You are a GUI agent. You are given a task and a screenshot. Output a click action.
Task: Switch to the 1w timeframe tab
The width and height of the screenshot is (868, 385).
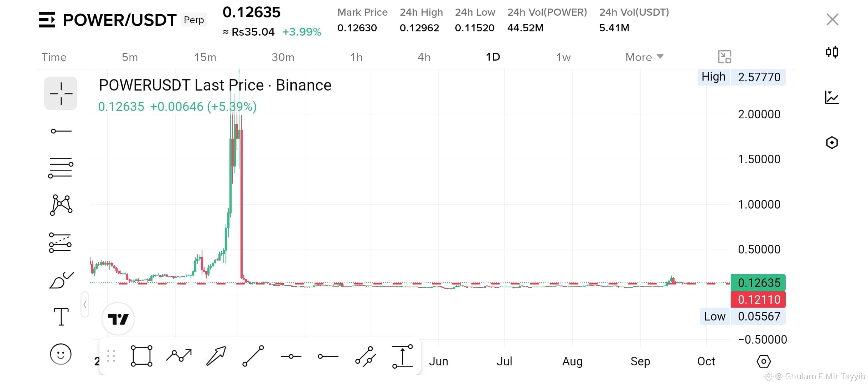(563, 57)
